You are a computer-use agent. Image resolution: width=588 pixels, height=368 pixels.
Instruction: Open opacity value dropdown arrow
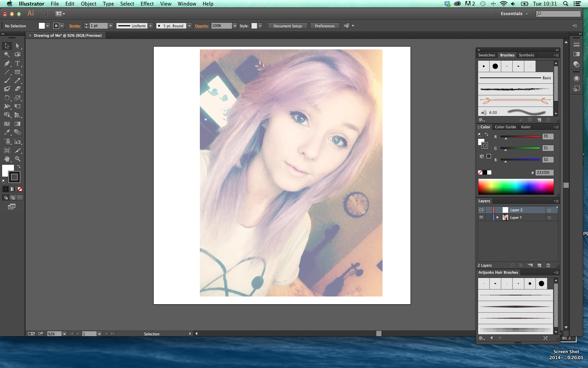point(235,26)
